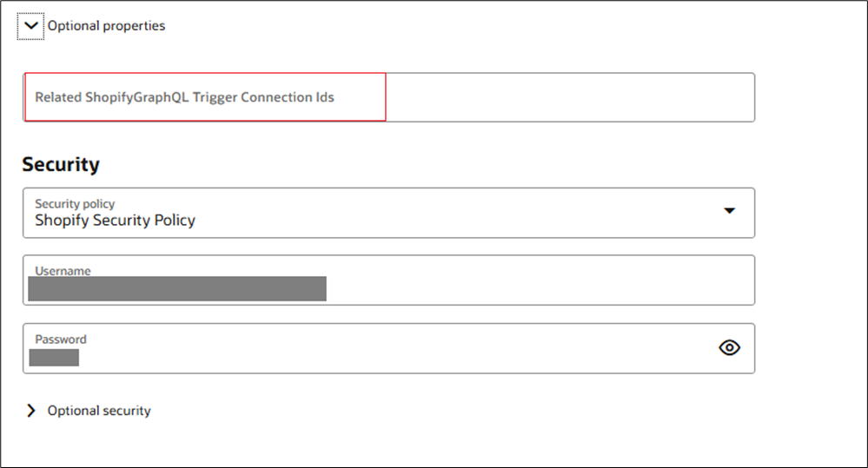The height and width of the screenshot is (468, 868).
Task: Click the masked username value
Action: tap(177, 288)
